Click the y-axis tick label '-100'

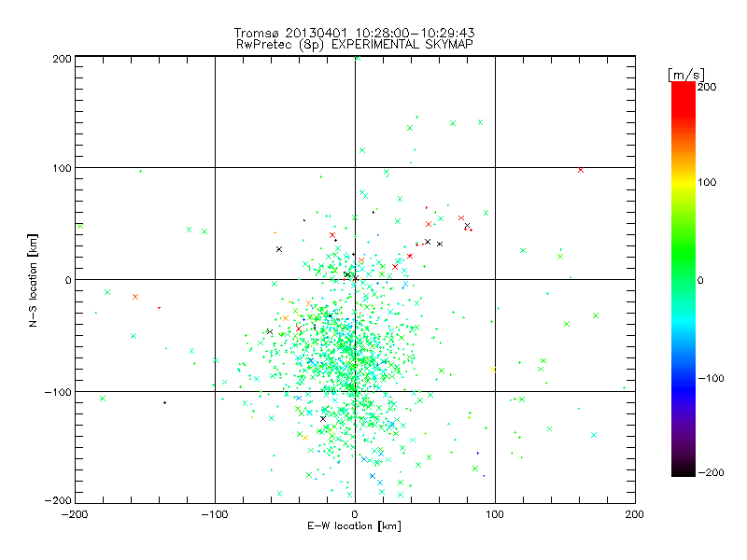(x=58, y=392)
